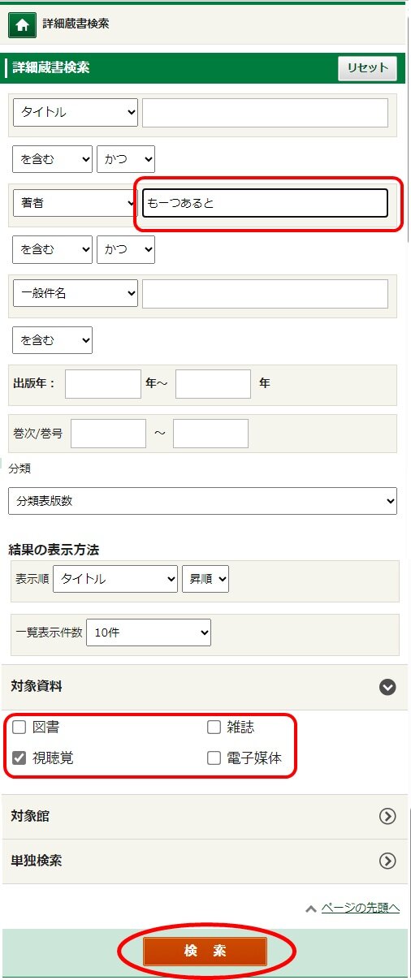
Task: Focus the author input containing も一つあると
Action: point(265,203)
